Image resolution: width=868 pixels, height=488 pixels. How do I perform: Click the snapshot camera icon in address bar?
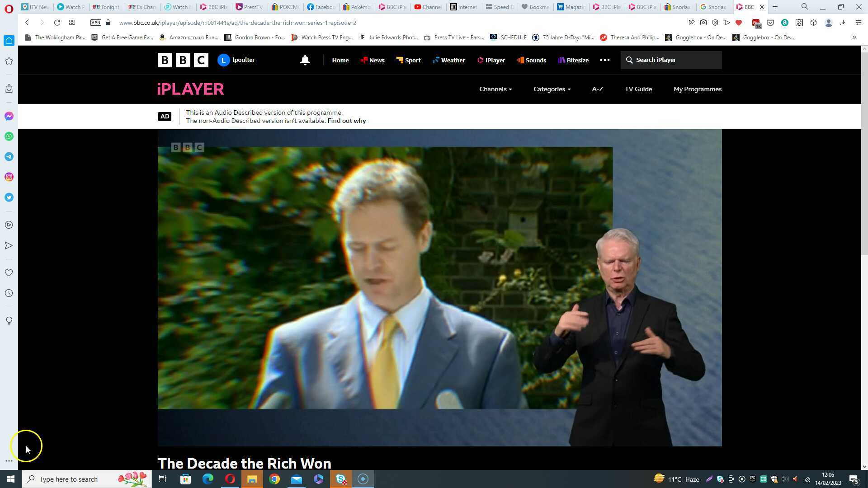pyautogui.click(x=703, y=23)
